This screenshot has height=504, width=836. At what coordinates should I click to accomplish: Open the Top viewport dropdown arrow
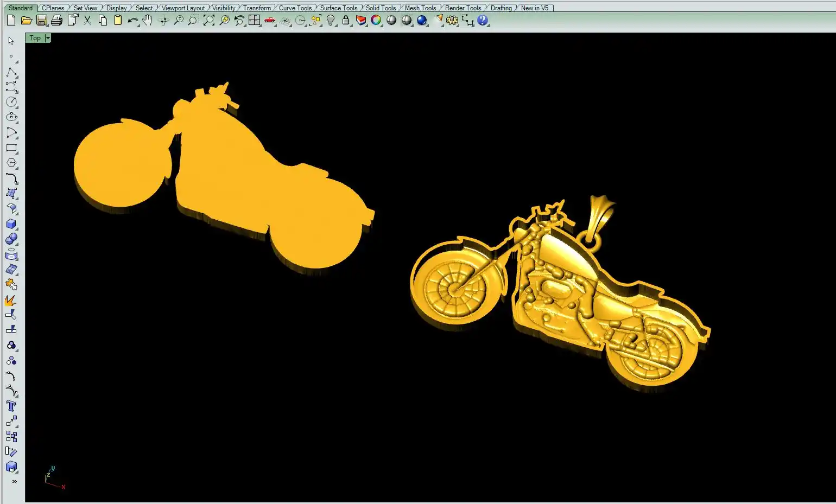48,38
